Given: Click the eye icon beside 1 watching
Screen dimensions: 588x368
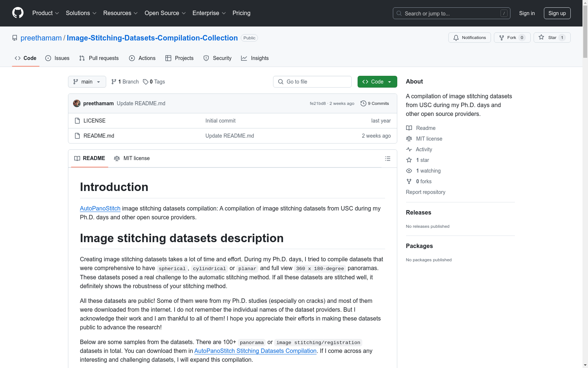Looking at the screenshot, I should click(409, 171).
